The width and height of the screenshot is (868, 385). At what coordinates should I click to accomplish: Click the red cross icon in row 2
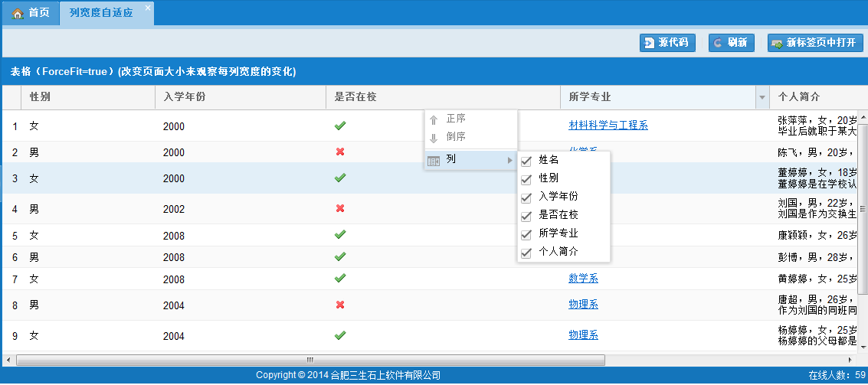[x=340, y=152]
